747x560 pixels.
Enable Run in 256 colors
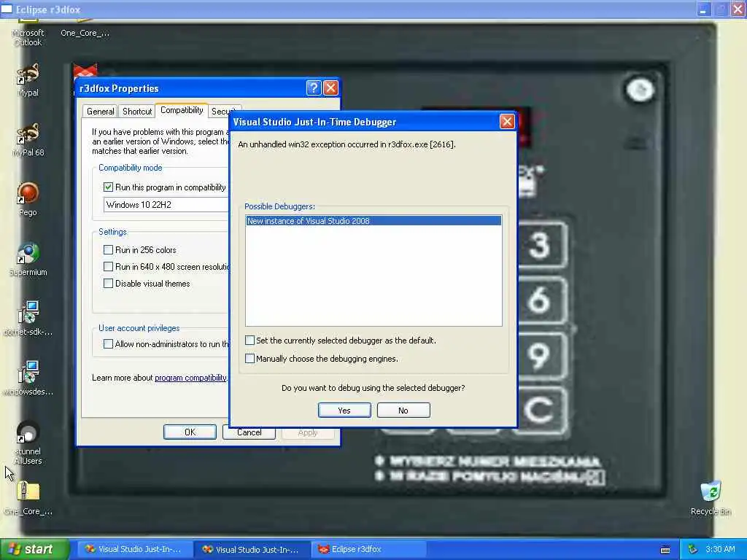coord(108,249)
